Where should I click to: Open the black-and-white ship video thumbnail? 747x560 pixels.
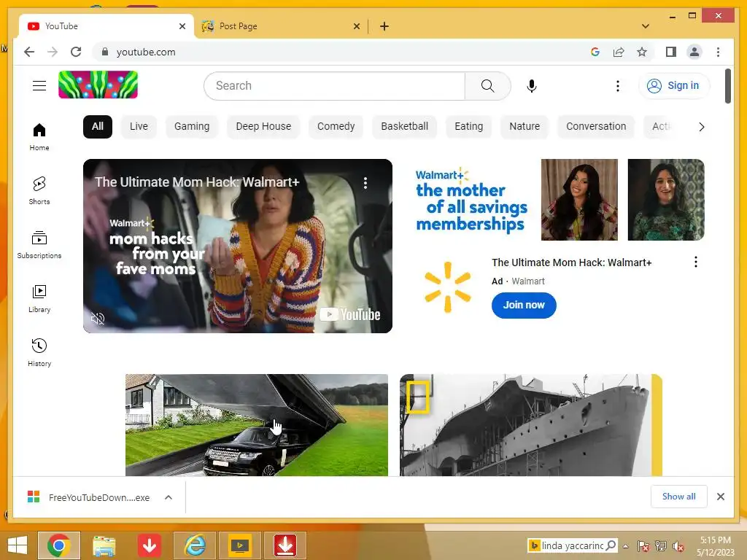click(x=531, y=425)
